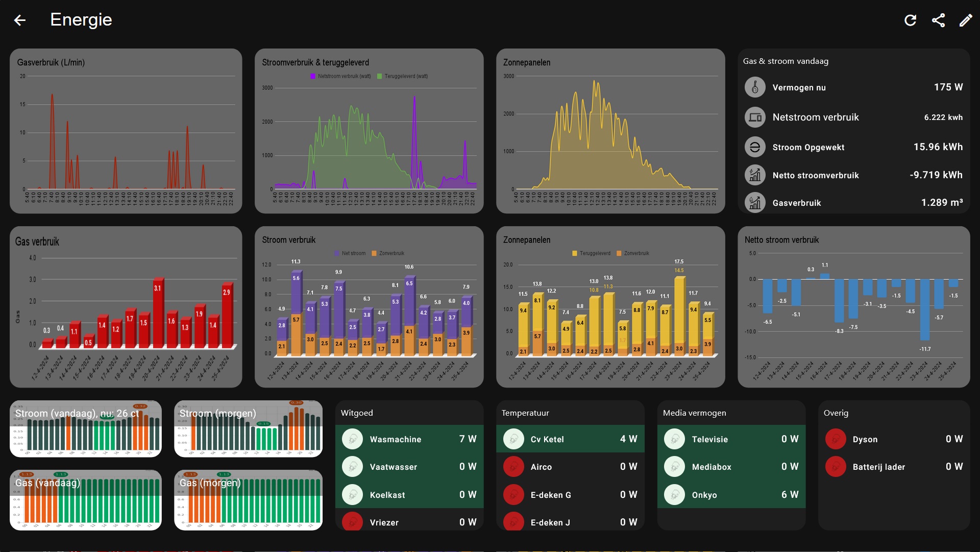This screenshot has height=552, width=980.
Task: Toggle E-deken J plug
Action: (x=513, y=522)
